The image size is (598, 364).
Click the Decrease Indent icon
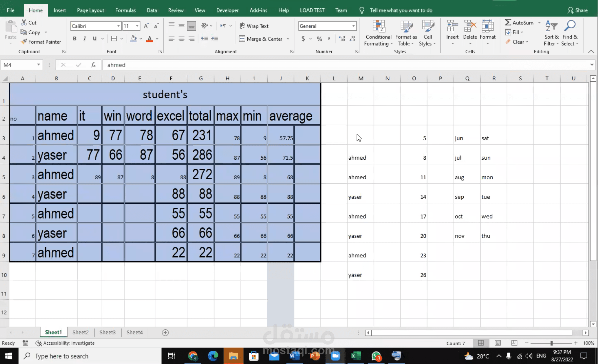(x=204, y=39)
